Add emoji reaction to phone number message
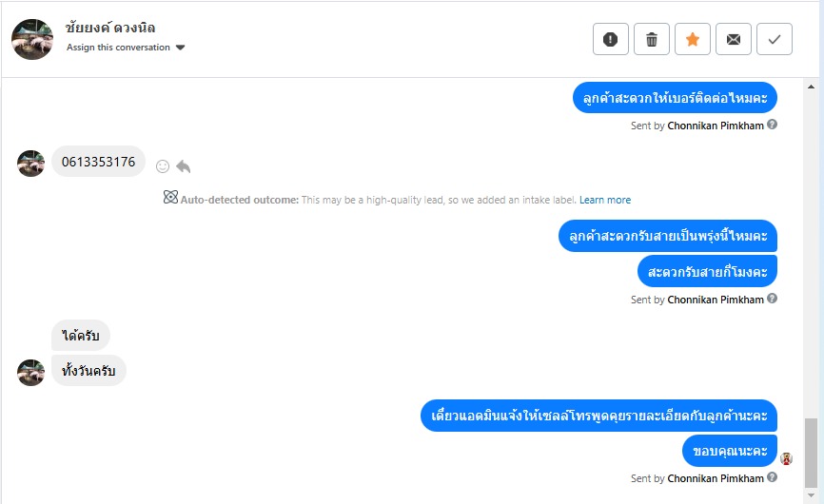 pos(163,166)
